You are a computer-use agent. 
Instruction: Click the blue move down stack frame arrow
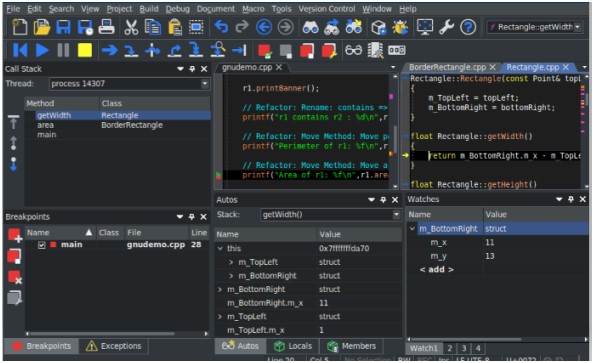pos(13,164)
